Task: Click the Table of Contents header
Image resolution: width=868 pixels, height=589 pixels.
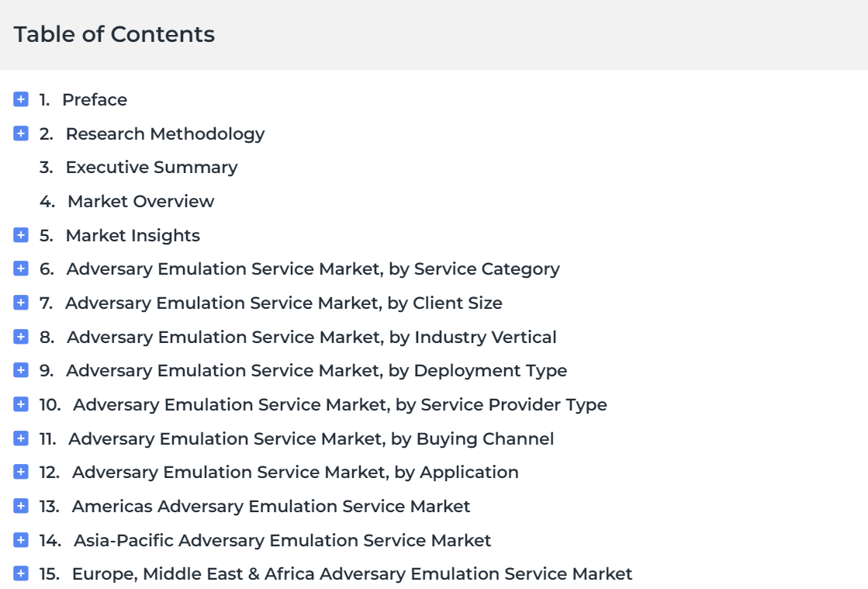Action: pos(114,34)
